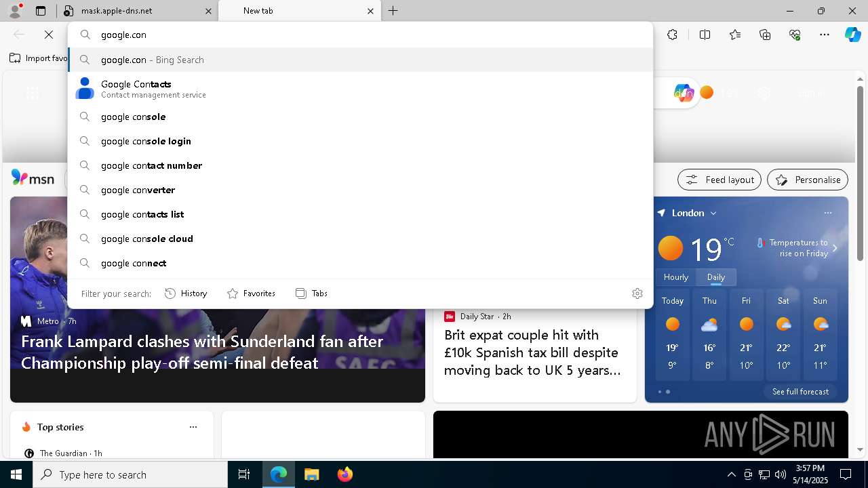Open the Collections icon
Screen dimensions: 868x488
coord(765,35)
